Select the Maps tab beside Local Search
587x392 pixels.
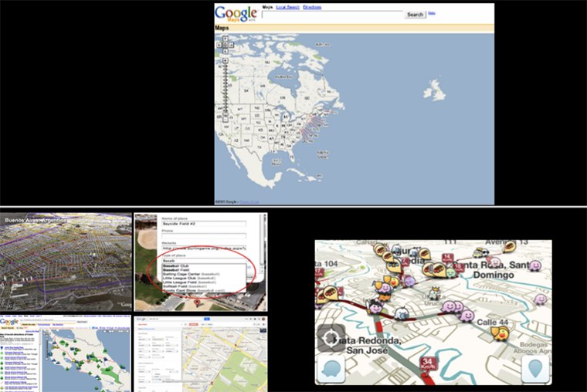(x=268, y=7)
